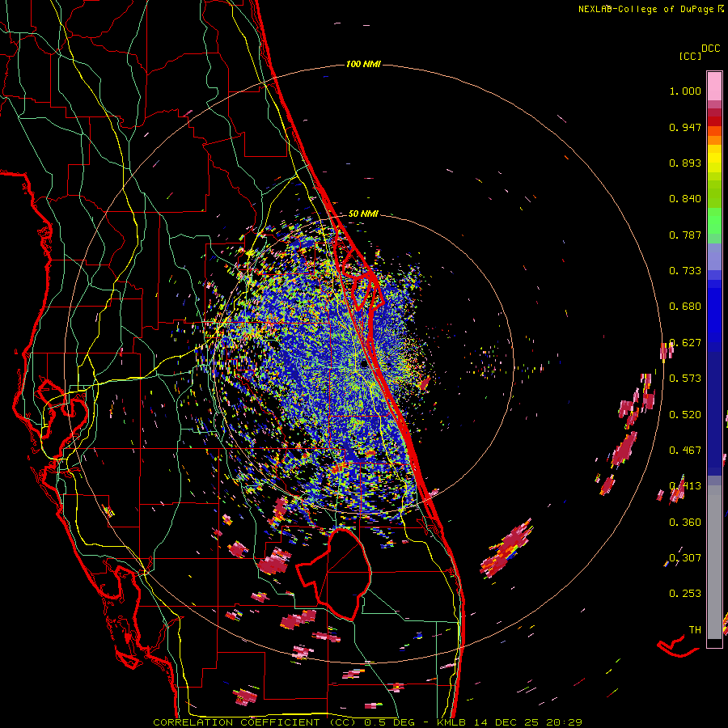Screen dimensions: 728x728
Task: Click the NEXLAB-College of DuPage header text
Action: [646, 9]
